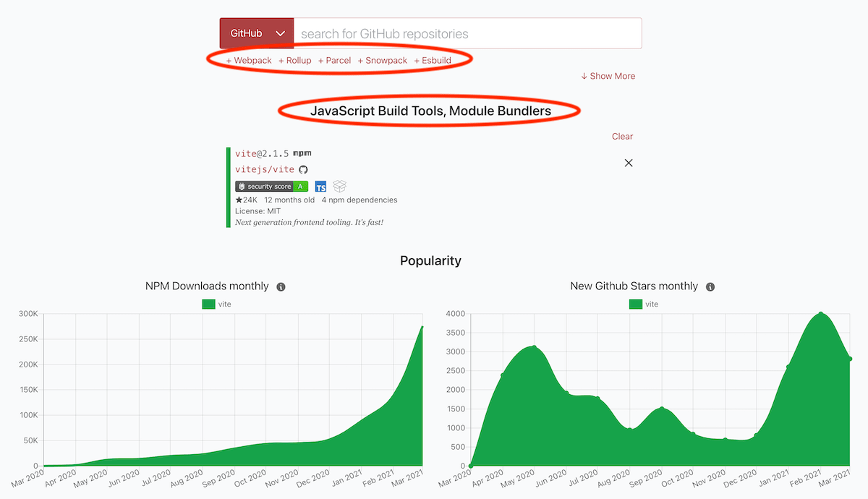
Task: Add Snowpack to the comparison
Action: pyautogui.click(x=382, y=61)
